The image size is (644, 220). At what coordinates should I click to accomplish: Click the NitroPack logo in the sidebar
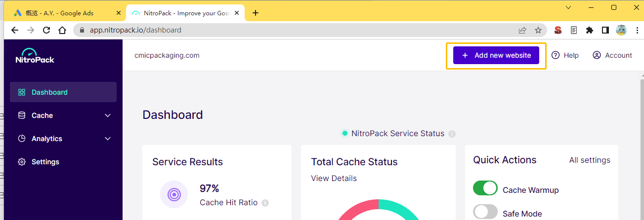35,56
